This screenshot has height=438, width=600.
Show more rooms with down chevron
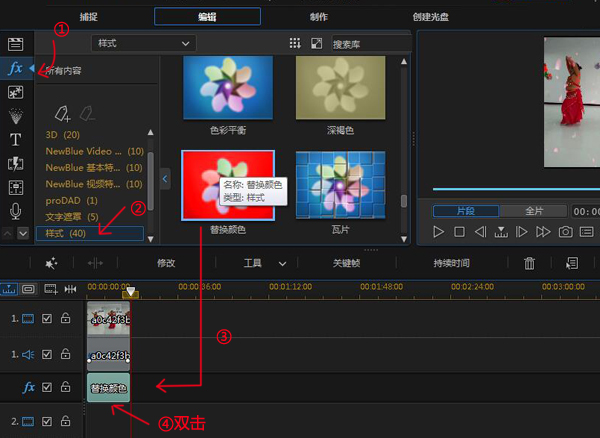tap(23, 233)
